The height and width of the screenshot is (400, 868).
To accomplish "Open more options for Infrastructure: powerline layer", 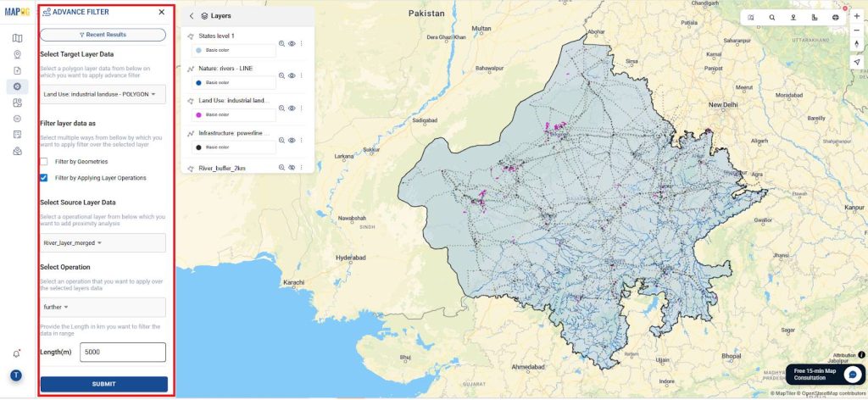I will (x=302, y=141).
